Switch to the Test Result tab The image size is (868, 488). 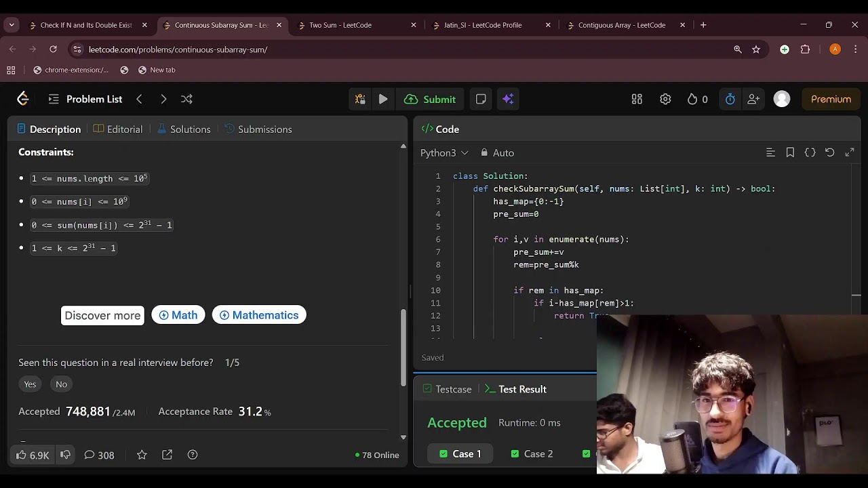515,389
